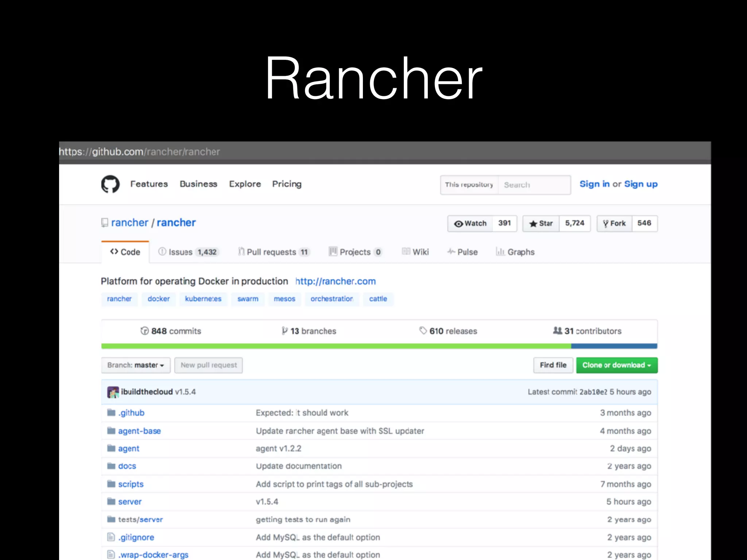747x560 pixels.
Task: Click the browser URL address bar
Action: point(385,152)
